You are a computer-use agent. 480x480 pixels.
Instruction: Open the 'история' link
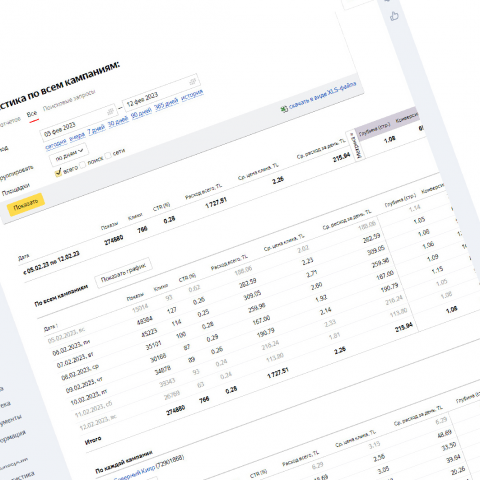click(192, 96)
